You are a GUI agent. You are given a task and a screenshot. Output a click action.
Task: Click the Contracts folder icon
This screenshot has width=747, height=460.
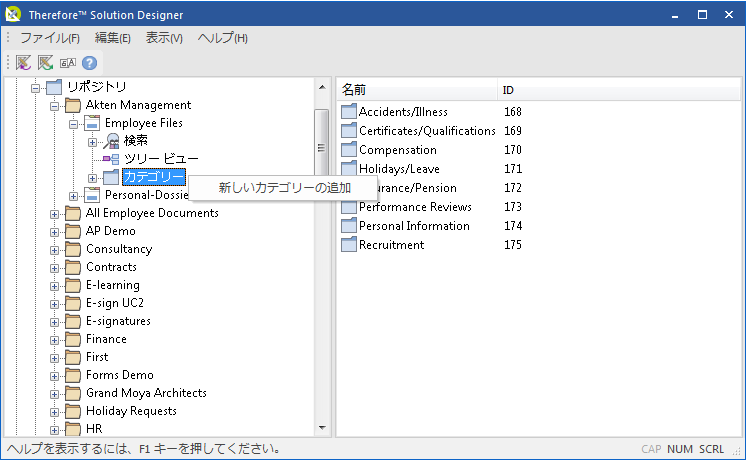[x=73, y=267]
